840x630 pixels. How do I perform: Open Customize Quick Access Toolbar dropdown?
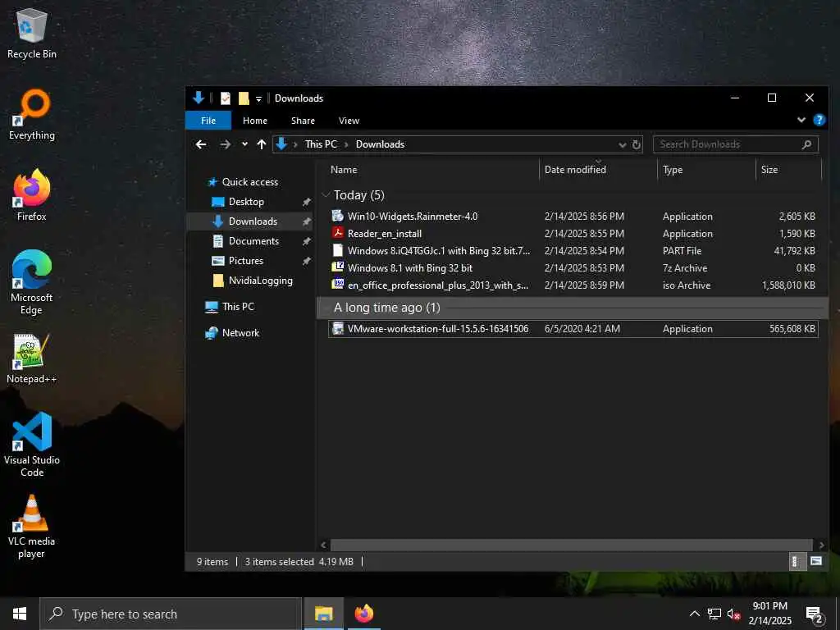pyautogui.click(x=258, y=98)
